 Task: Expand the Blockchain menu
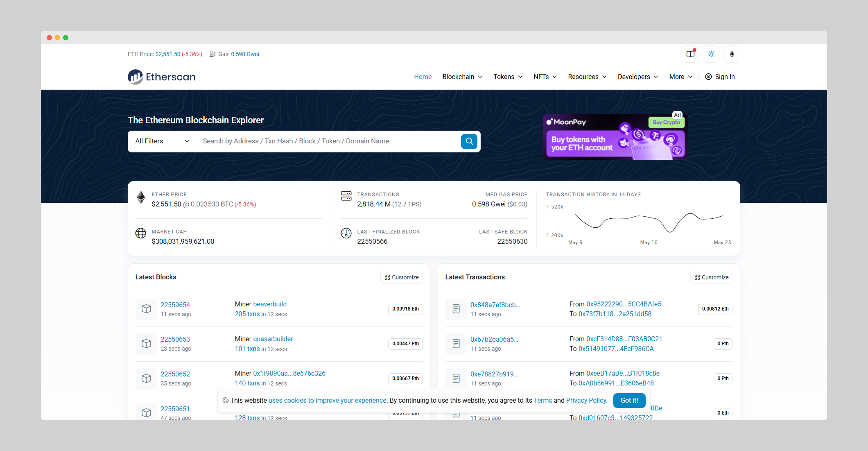coord(462,77)
